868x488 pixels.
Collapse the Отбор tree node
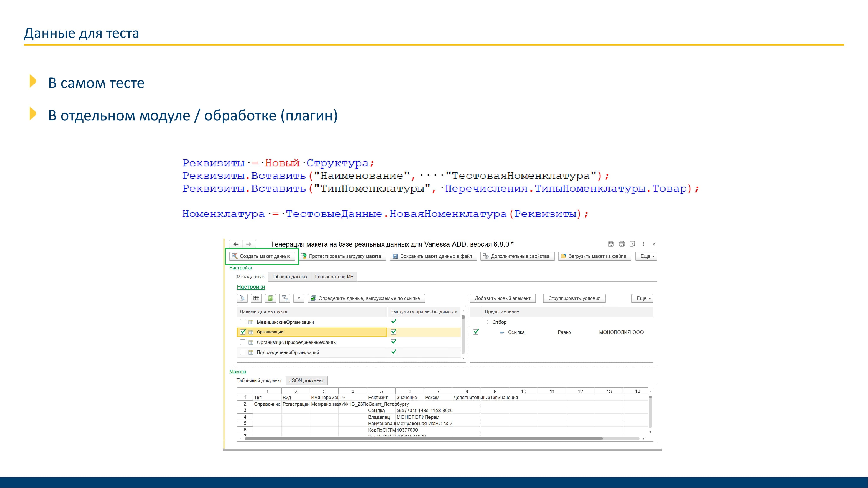coord(487,322)
